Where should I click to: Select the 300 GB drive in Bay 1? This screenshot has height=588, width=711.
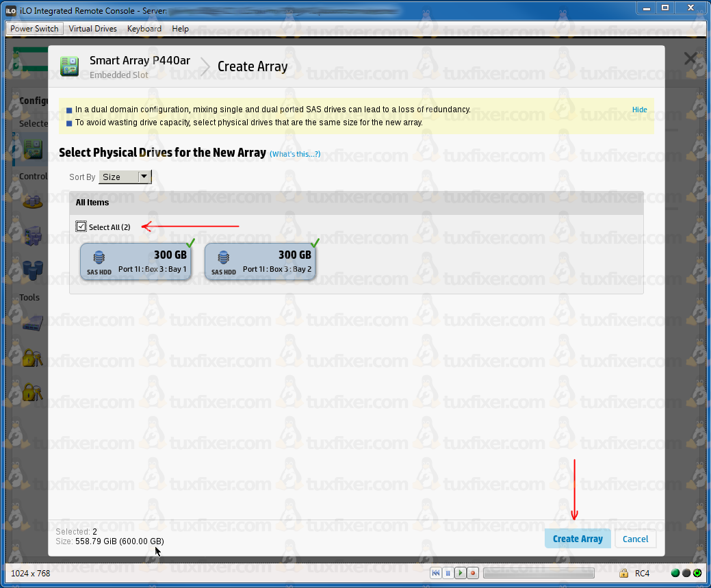tap(134, 261)
